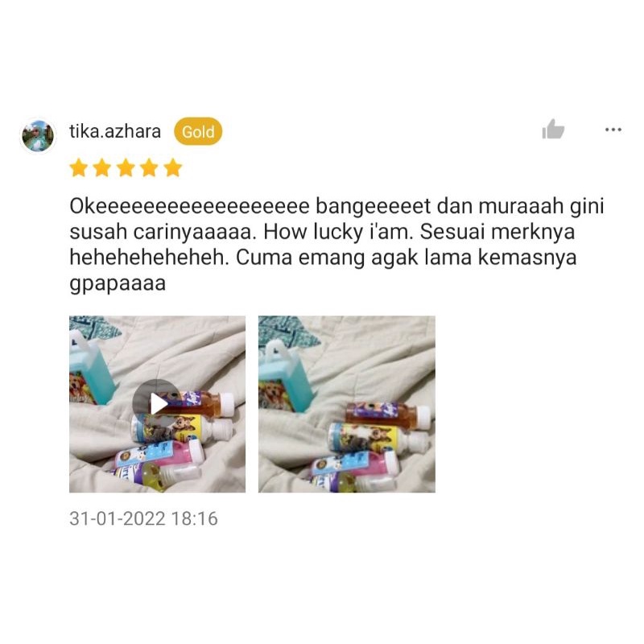Screen dimensions: 644x644
Task: Click the second rating star
Action: 102,168
